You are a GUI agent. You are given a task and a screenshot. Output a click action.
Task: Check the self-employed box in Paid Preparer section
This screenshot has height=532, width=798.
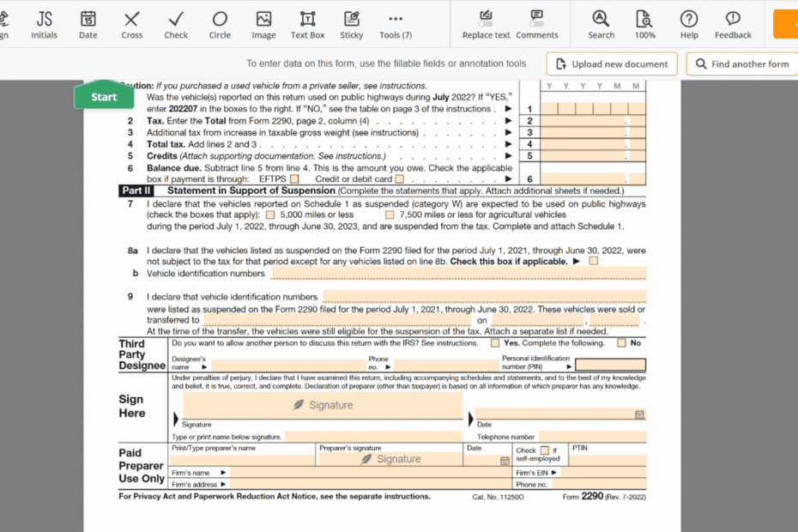(x=545, y=450)
